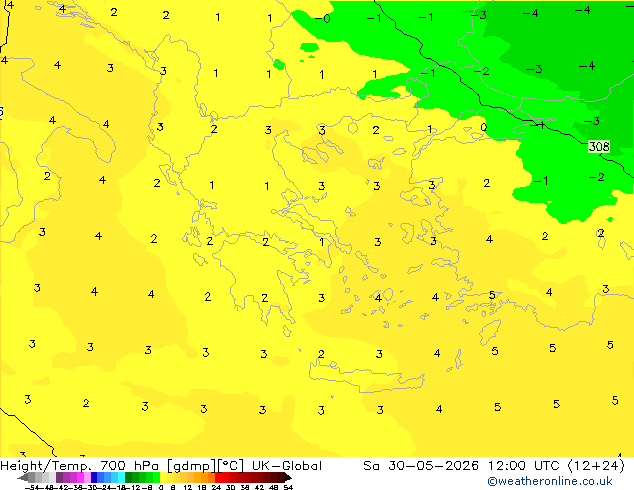This screenshot has width=634, height=490.
Task: Click the '[°C]' unit label
Action: point(231,466)
